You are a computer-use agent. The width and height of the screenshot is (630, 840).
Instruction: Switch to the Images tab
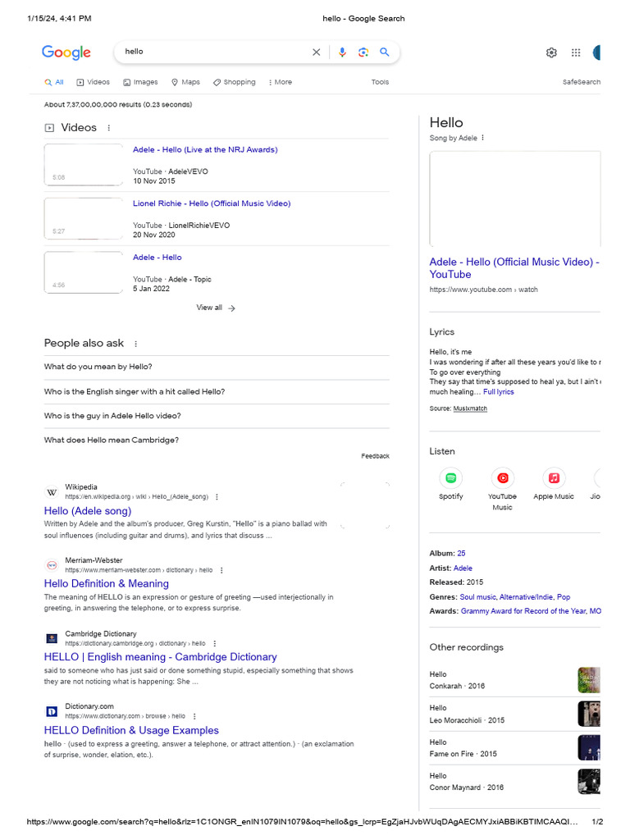coord(140,82)
